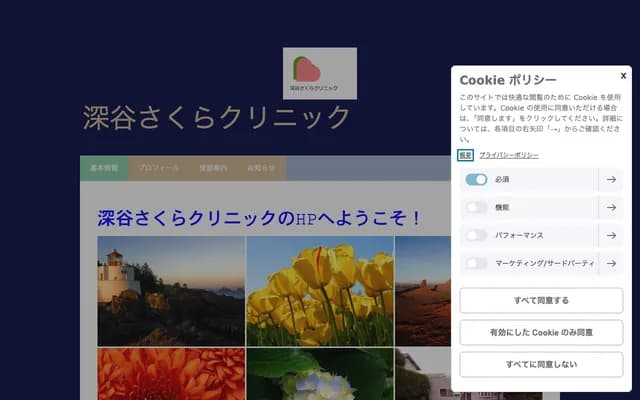The height and width of the screenshot is (400, 640).
Task: Open the desert landscape photo thumbnail
Action: (x=423, y=291)
